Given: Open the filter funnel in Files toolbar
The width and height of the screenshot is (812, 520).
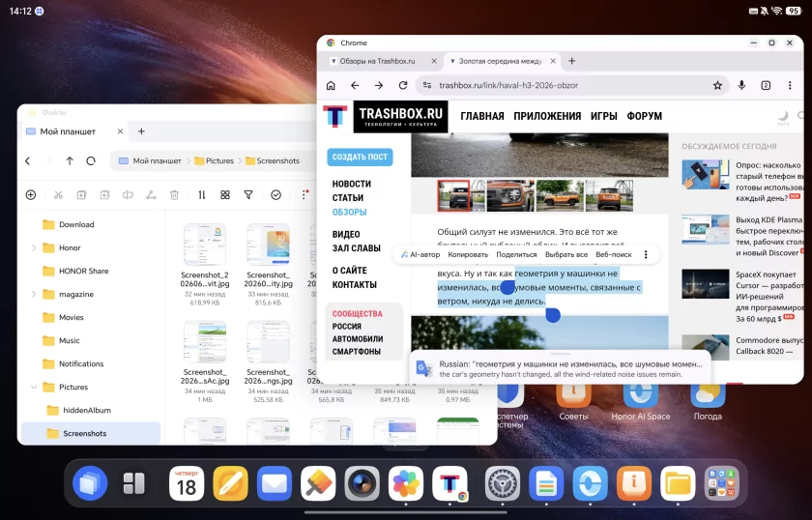Looking at the screenshot, I should click(248, 194).
